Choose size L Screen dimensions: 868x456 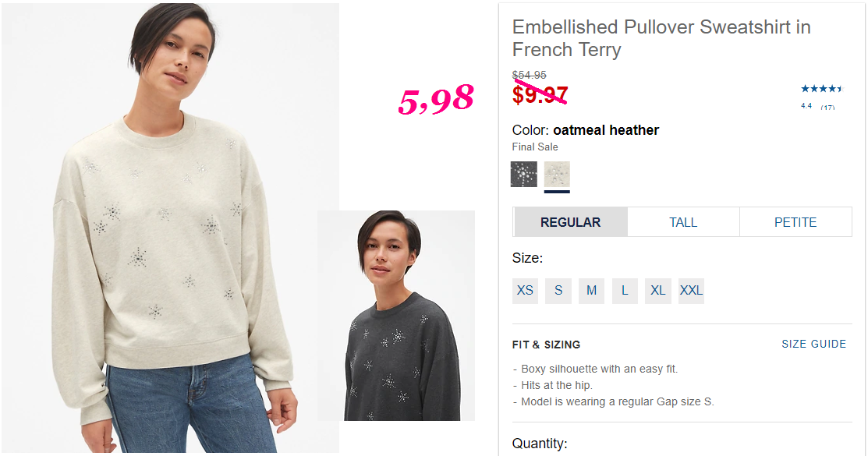625,291
